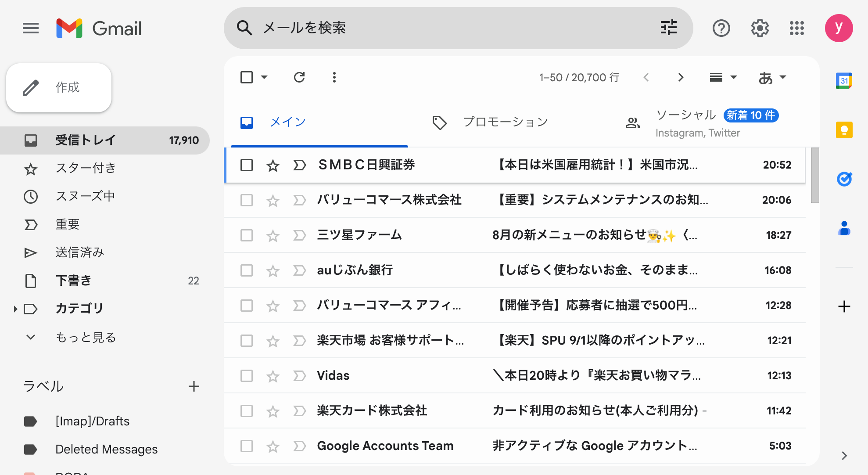Star the SMBC日興証券 email
This screenshot has height=475, width=868.
(x=273, y=166)
